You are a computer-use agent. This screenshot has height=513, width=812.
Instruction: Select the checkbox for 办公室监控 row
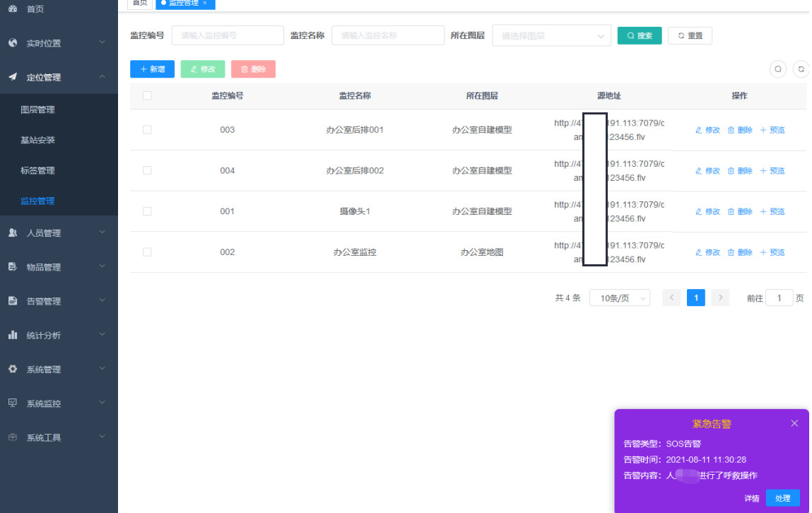pos(147,252)
